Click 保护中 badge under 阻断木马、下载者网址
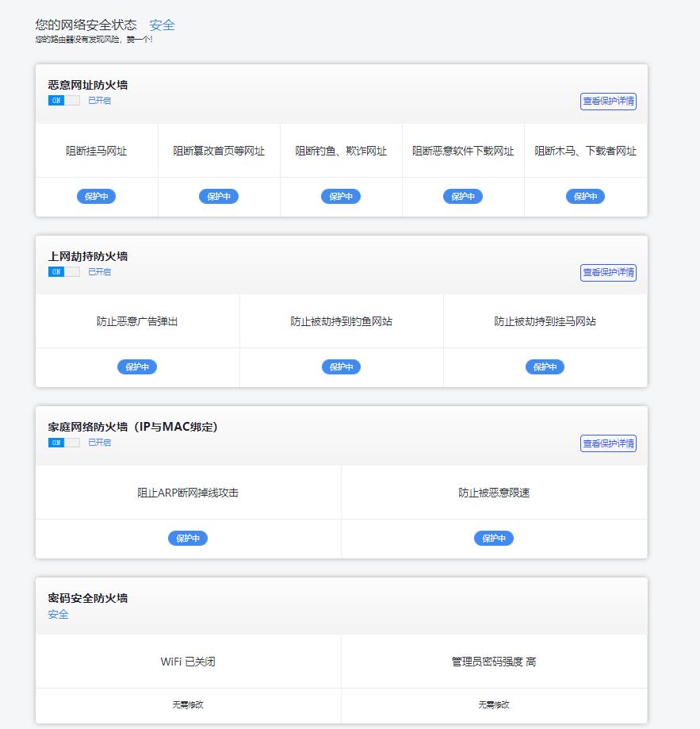This screenshot has height=729, width=700. point(585,196)
